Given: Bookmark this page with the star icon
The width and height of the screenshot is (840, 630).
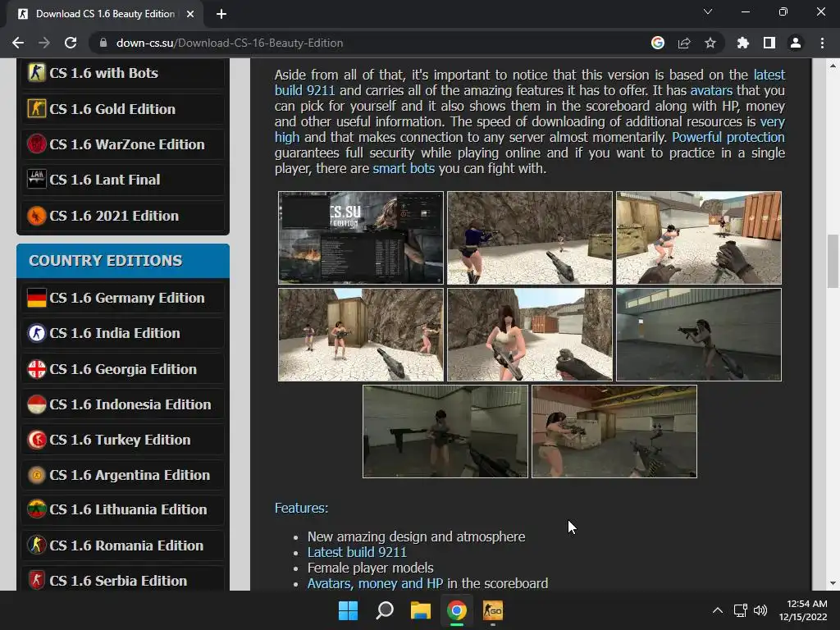Looking at the screenshot, I should [710, 43].
